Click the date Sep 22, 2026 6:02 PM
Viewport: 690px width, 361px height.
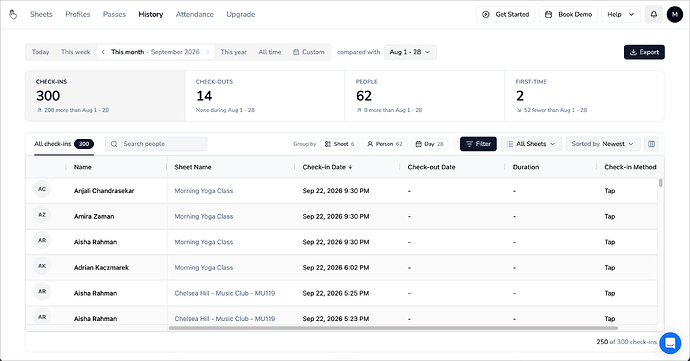pos(336,268)
